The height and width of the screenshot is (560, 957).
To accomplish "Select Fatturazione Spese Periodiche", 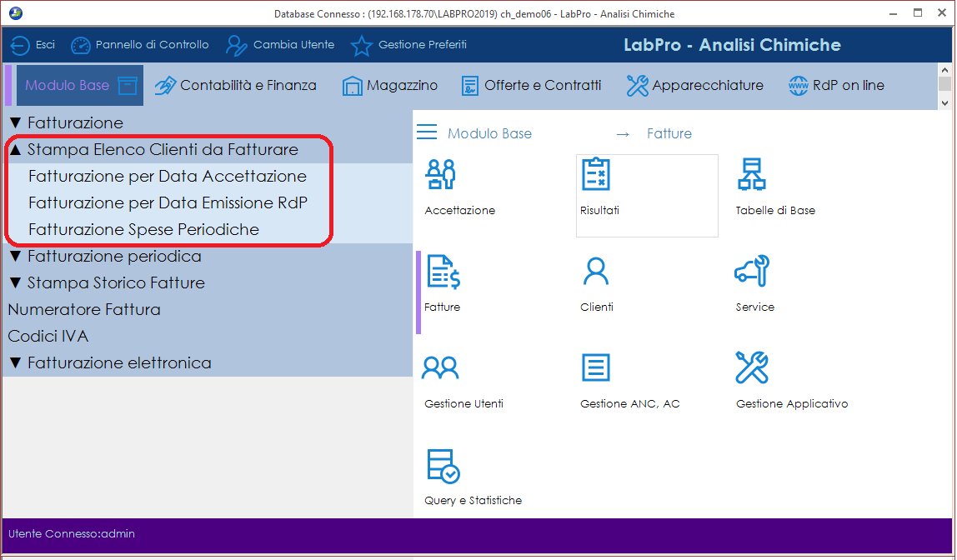I will [143, 229].
